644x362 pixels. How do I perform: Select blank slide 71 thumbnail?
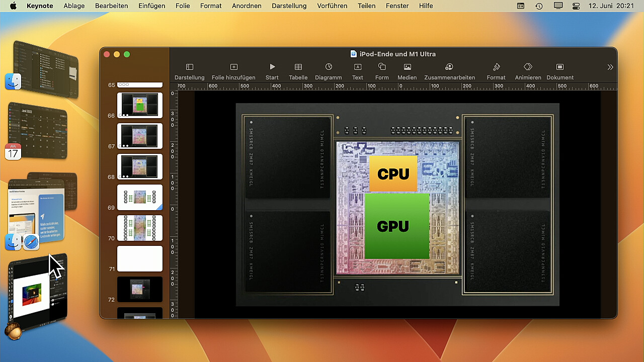point(140,258)
